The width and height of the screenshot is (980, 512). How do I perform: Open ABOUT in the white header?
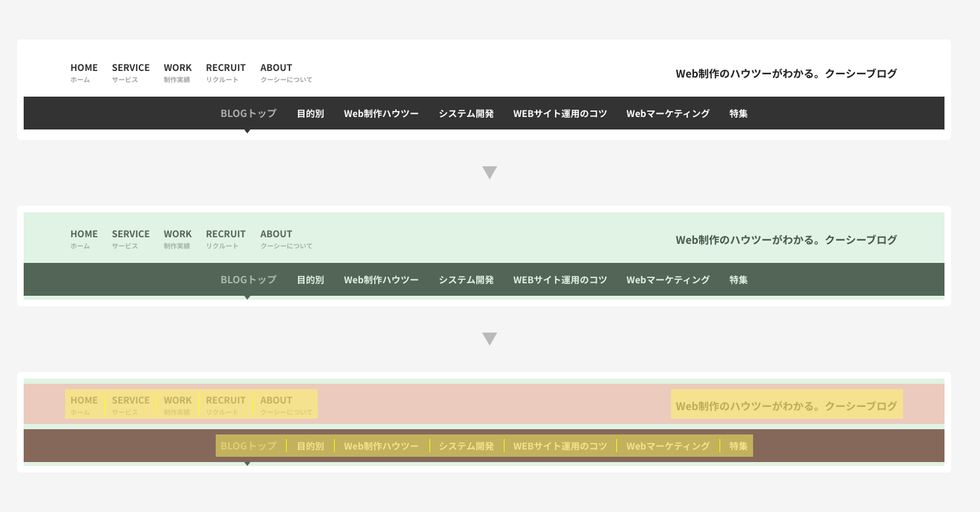(286, 72)
